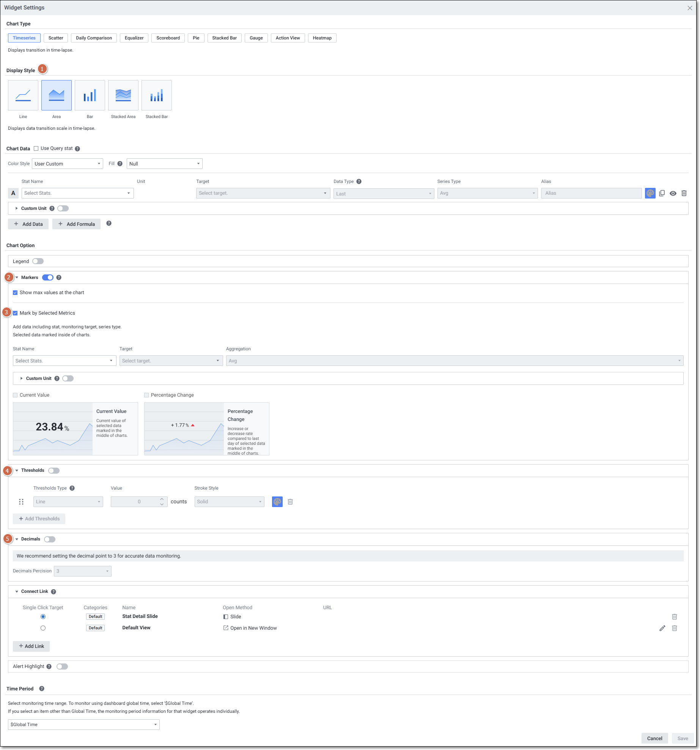Click edit pencil for Default View link

662,628
